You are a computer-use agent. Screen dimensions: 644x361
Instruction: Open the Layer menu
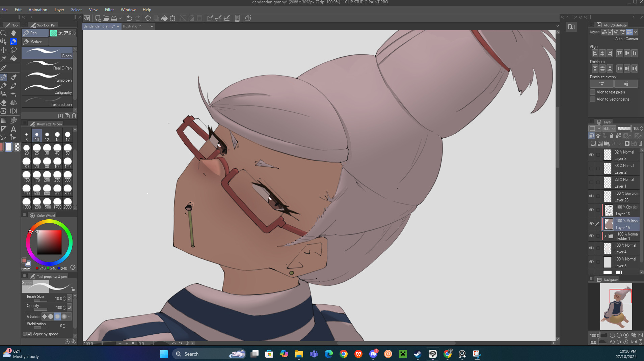pos(59,10)
